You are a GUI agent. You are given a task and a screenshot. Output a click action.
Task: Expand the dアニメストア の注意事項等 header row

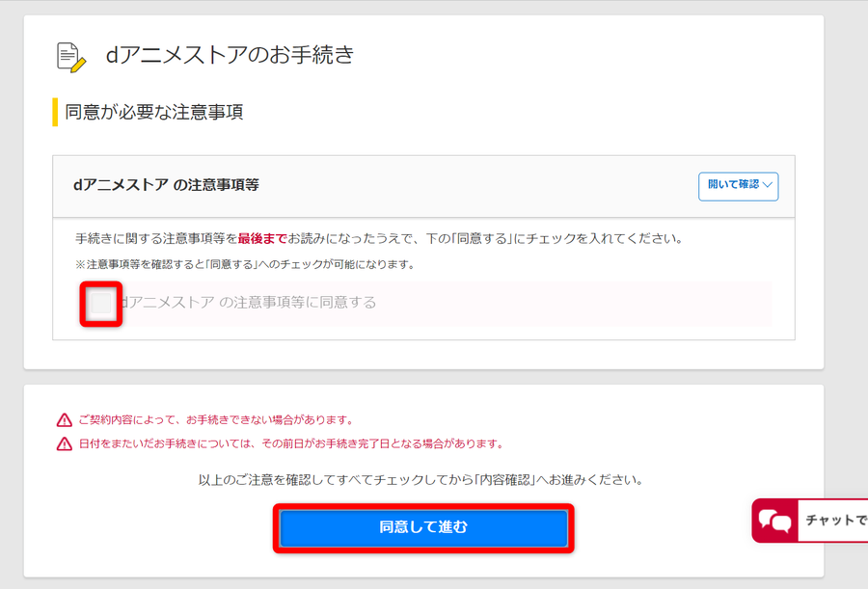[423, 187]
